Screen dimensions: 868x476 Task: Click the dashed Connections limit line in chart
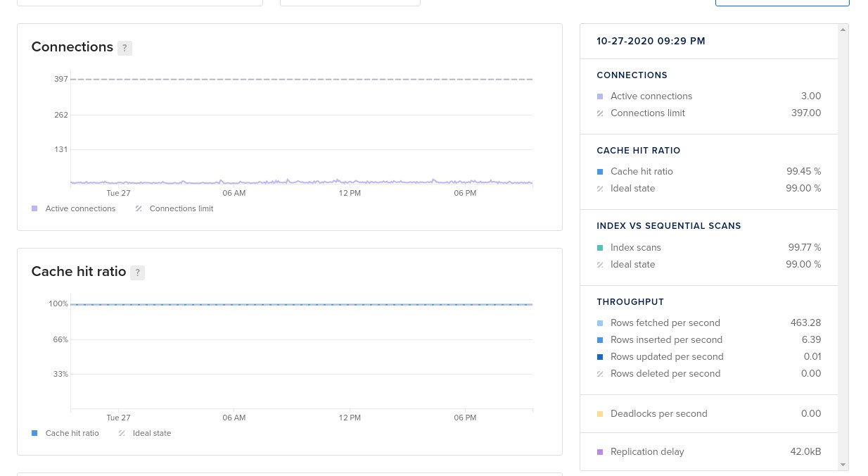point(302,80)
